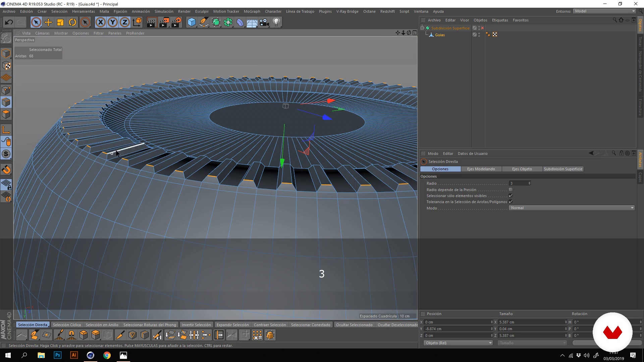Add a Light bulb object icon

(276, 22)
